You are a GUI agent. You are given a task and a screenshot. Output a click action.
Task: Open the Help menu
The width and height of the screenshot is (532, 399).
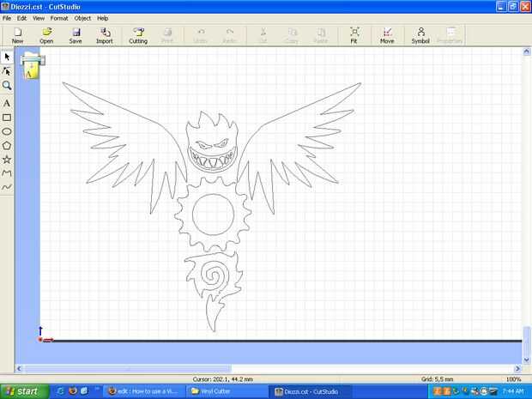pos(102,18)
